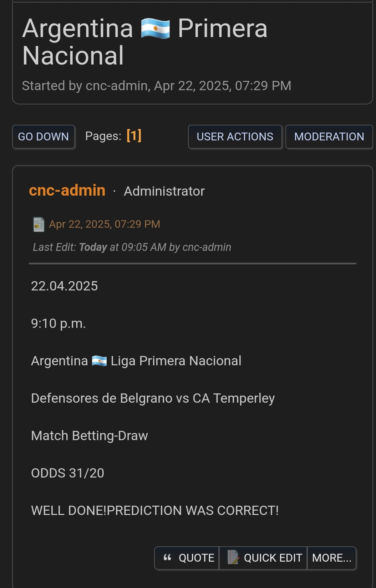Click the notepad pencil Quick Edit icon
This screenshot has width=376, height=588.
[233, 558]
